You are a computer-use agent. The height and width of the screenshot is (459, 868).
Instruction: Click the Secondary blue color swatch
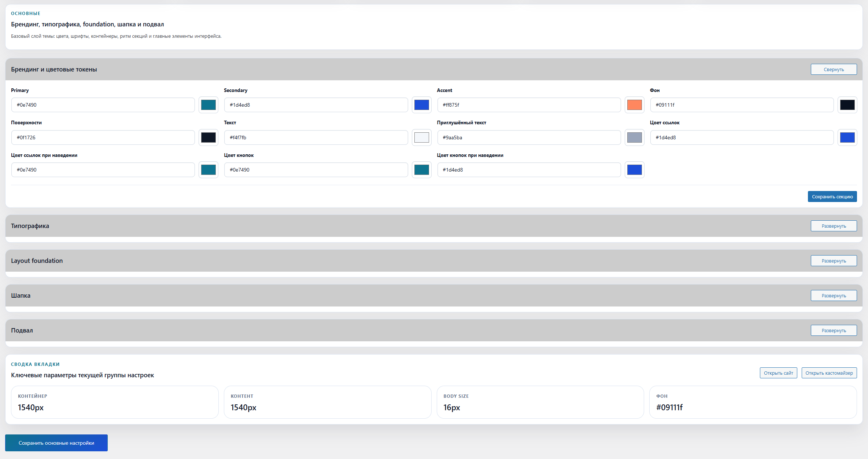(x=421, y=105)
